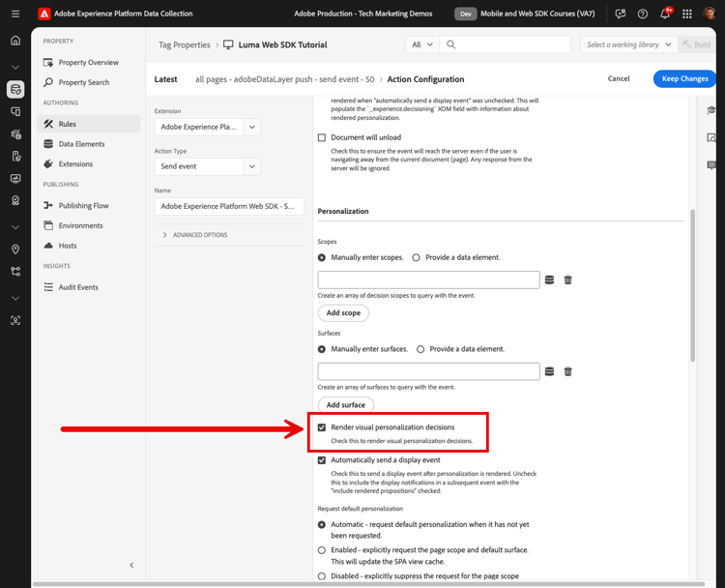The height and width of the screenshot is (588, 725).
Task: Select Disabled default personalization radio
Action: 322,576
